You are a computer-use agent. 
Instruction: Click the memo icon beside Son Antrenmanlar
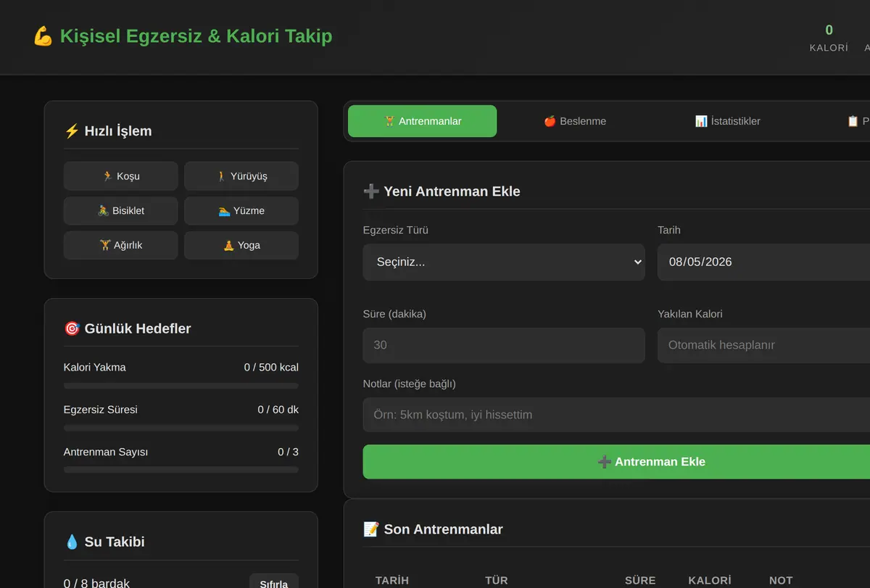(370, 529)
